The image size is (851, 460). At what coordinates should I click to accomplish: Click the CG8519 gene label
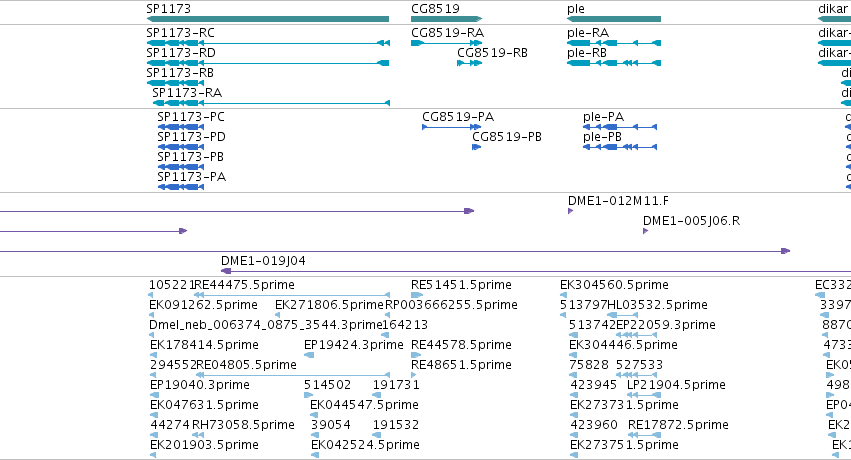[x=435, y=9]
